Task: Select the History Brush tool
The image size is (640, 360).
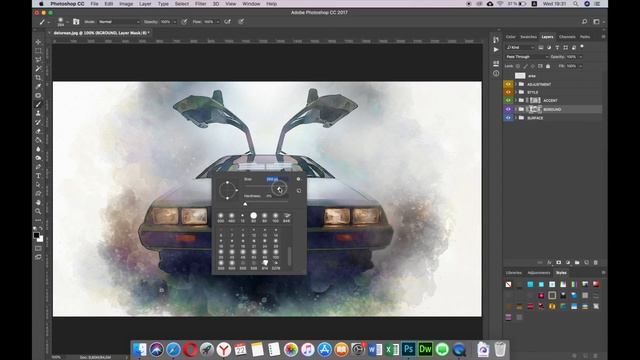Action: click(x=38, y=122)
